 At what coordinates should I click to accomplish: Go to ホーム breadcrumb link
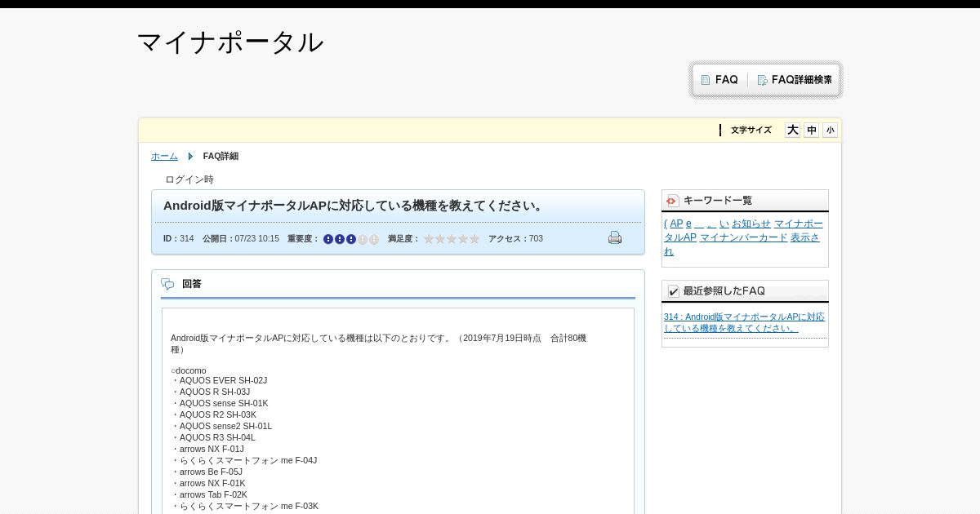point(164,157)
